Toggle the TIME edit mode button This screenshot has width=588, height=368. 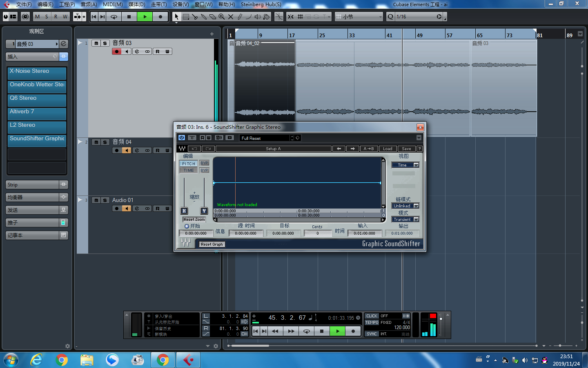tap(189, 171)
